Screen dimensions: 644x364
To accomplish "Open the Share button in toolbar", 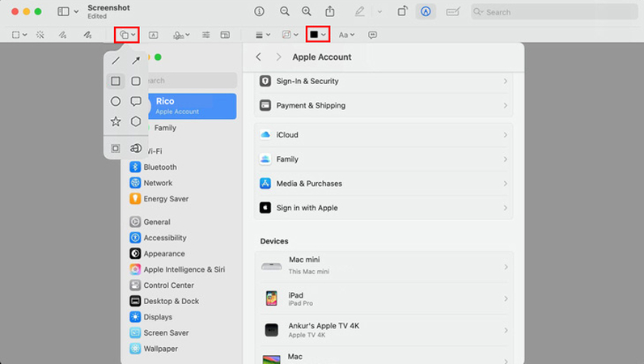I will (330, 11).
